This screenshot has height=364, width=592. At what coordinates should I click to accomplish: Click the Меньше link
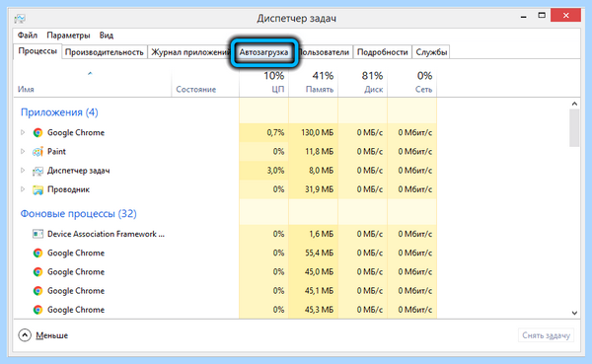point(52,335)
